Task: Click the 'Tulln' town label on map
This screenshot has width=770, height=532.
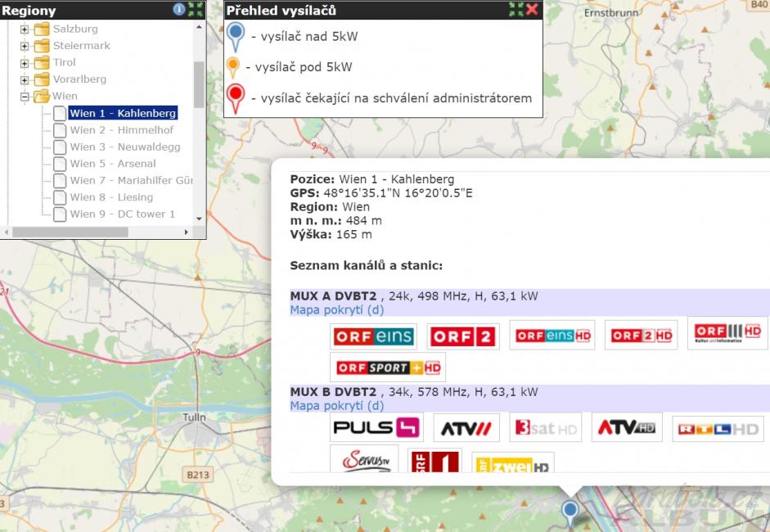Action: click(x=195, y=417)
